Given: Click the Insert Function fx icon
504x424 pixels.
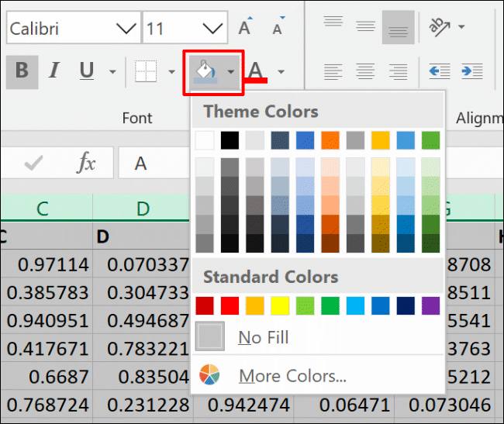Looking at the screenshot, I should 86,163.
